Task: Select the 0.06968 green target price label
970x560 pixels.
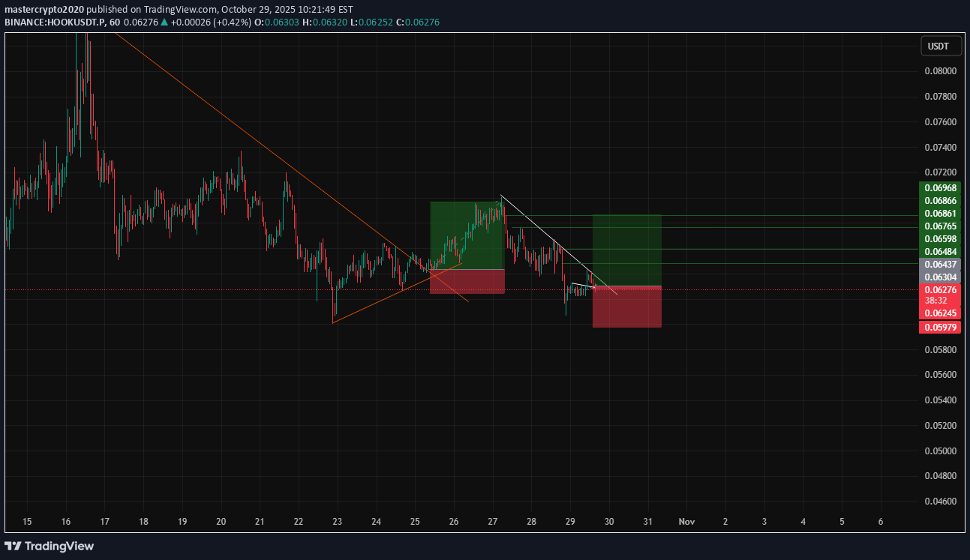Action: (x=939, y=187)
